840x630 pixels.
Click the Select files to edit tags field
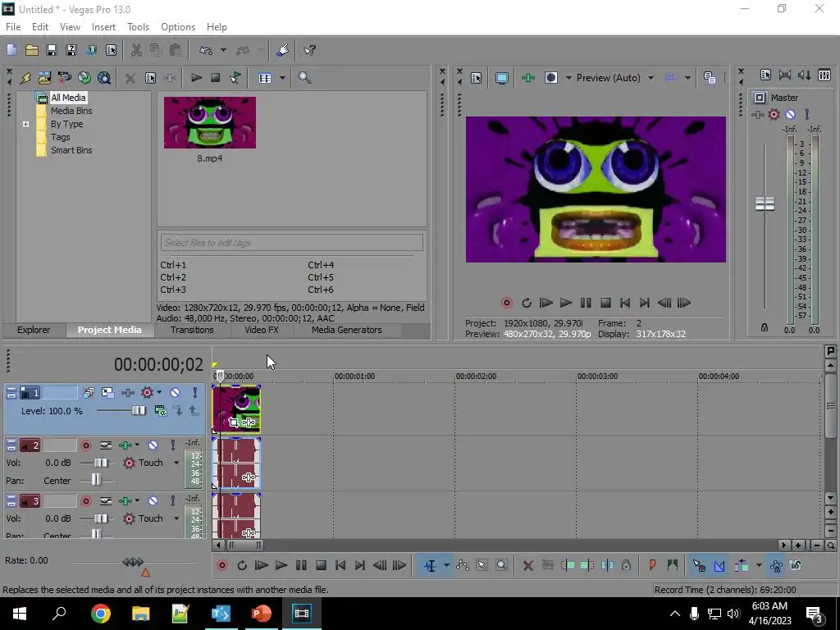(x=291, y=243)
